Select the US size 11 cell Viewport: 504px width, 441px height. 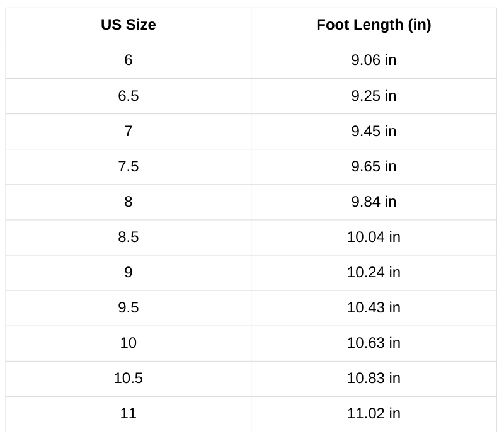click(129, 413)
